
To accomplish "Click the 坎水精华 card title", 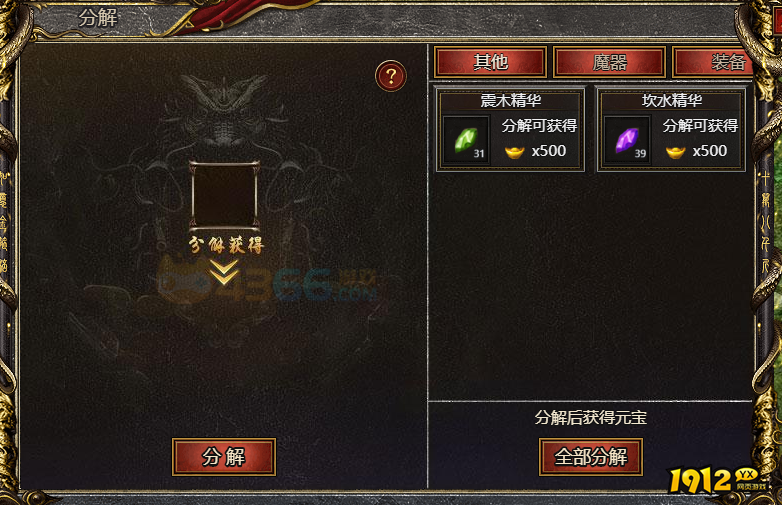I will pos(672,101).
